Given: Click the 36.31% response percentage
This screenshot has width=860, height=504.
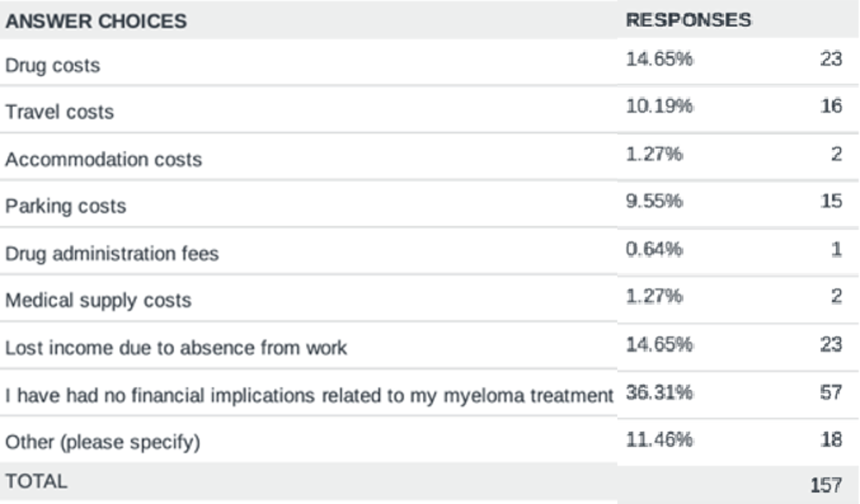Looking at the screenshot, I should point(659,392).
